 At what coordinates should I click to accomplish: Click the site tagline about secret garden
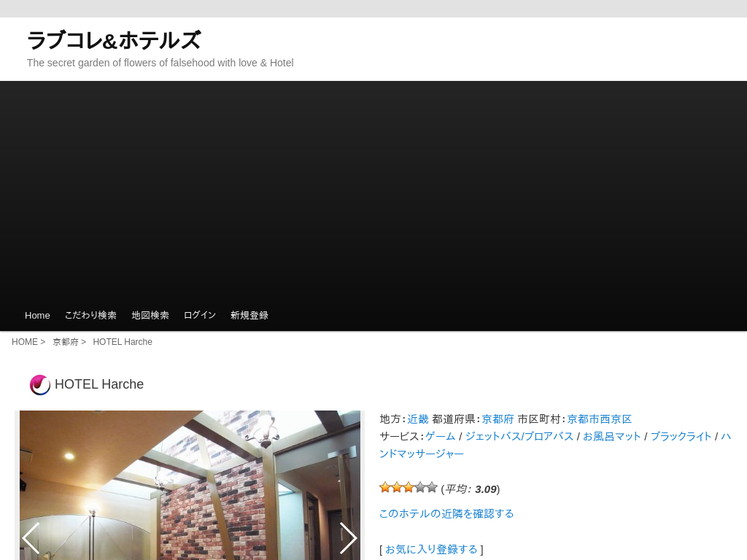click(160, 63)
